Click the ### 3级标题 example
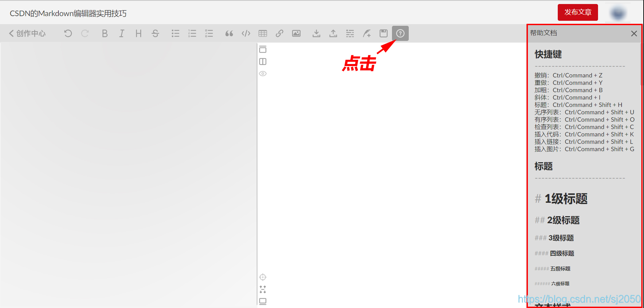 coord(554,238)
